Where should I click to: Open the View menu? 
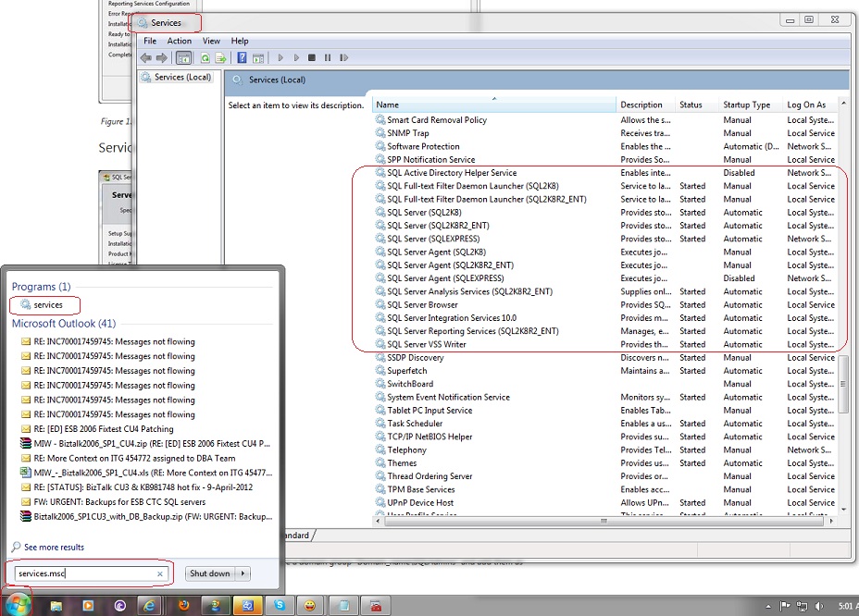tap(211, 41)
